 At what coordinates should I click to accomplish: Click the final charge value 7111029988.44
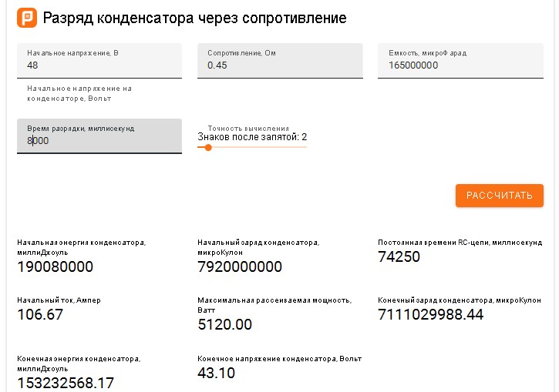pos(430,314)
